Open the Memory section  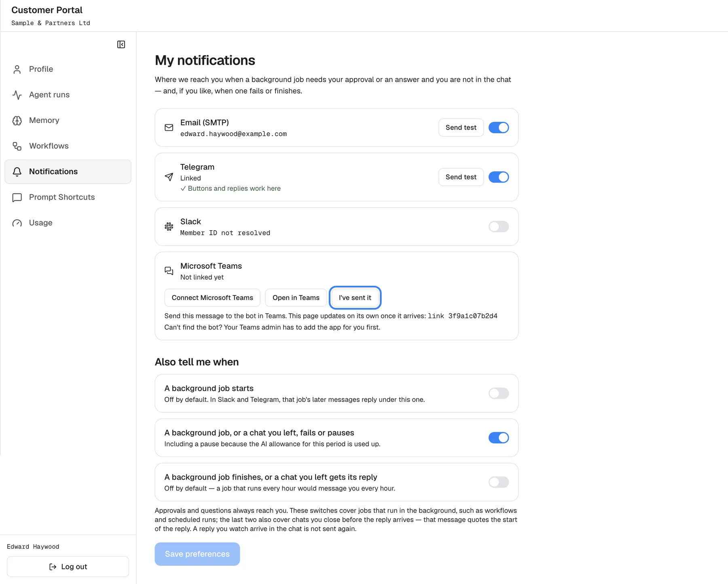[x=68, y=120]
